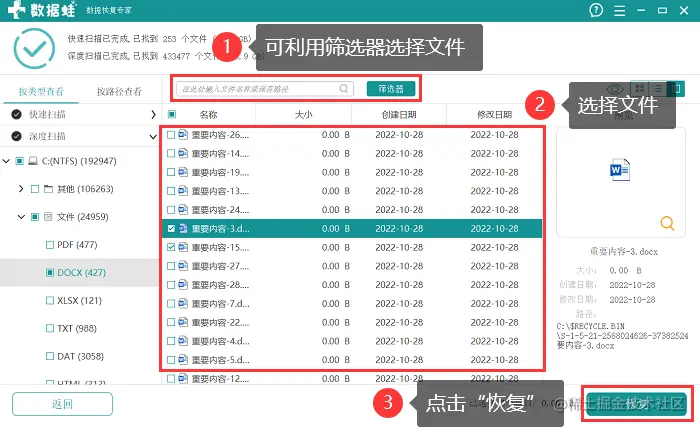The width and height of the screenshot is (700, 427).
Task: Tick the DAT (3058) checkbox
Action: 50,356
